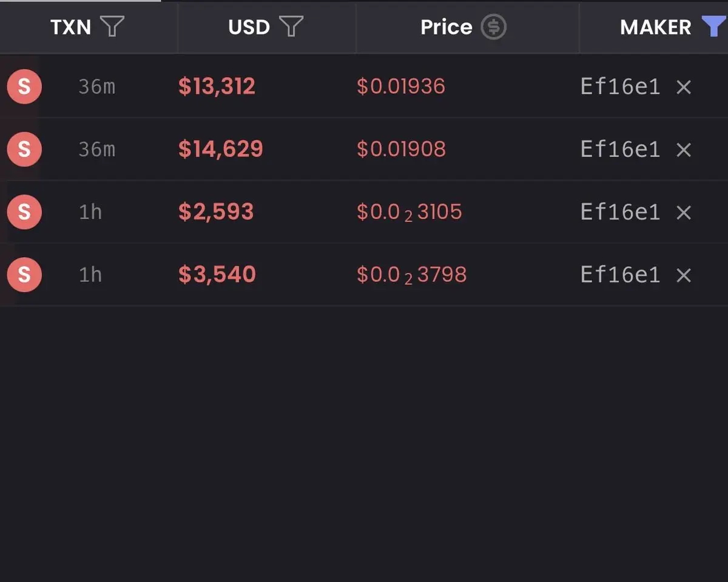Select the $14,629 transaction amount
The width and height of the screenshot is (728, 582).
click(221, 149)
